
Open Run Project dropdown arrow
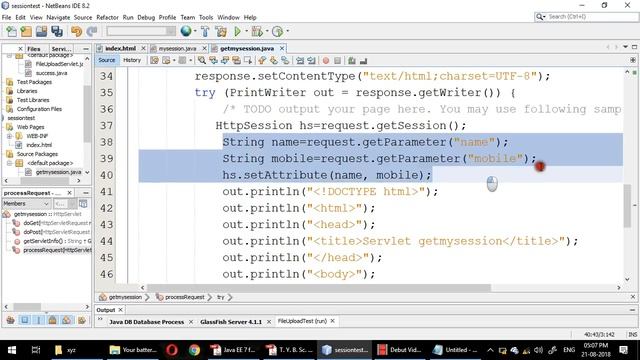pyautogui.click(x=246, y=31)
